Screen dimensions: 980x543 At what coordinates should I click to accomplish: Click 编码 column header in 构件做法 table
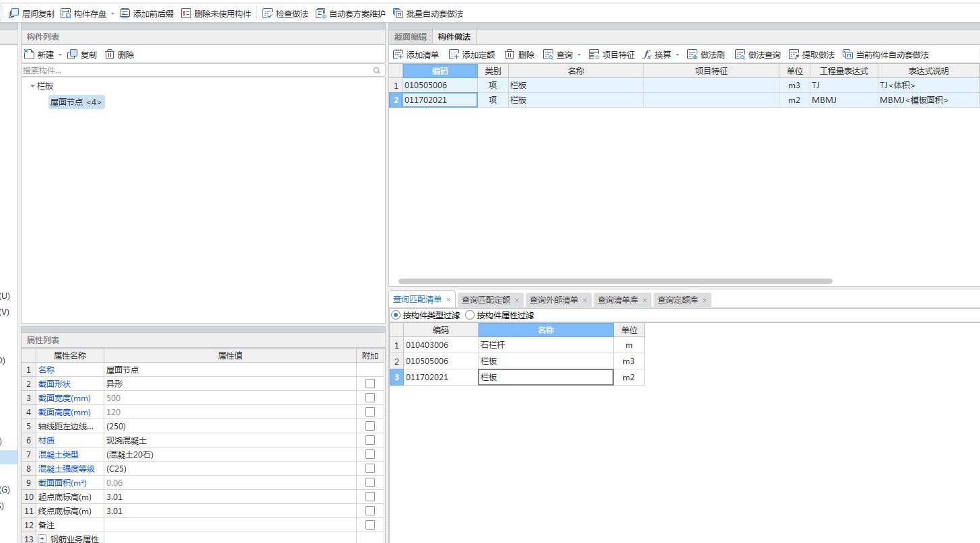click(440, 71)
